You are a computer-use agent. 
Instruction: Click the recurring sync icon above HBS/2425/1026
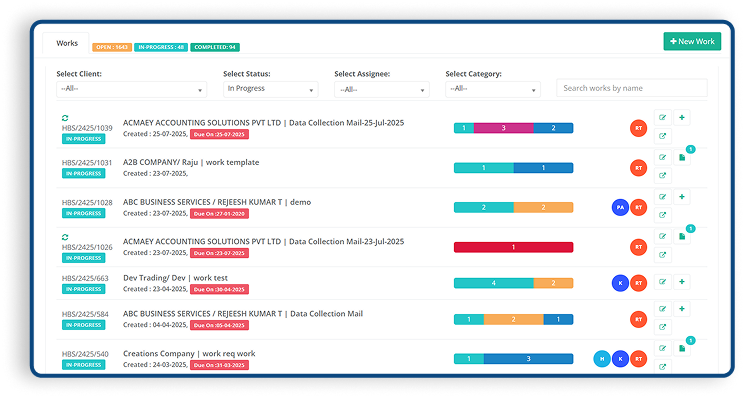(x=65, y=237)
